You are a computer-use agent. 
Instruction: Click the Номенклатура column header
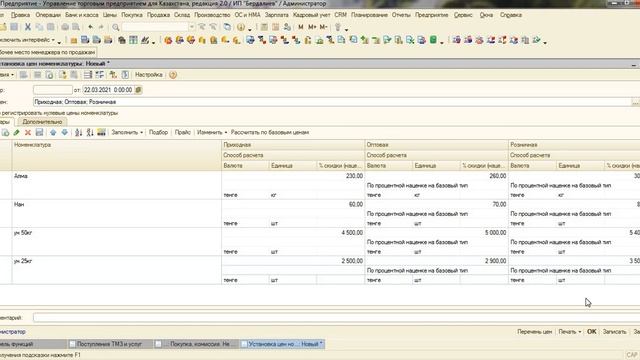click(117, 155)
